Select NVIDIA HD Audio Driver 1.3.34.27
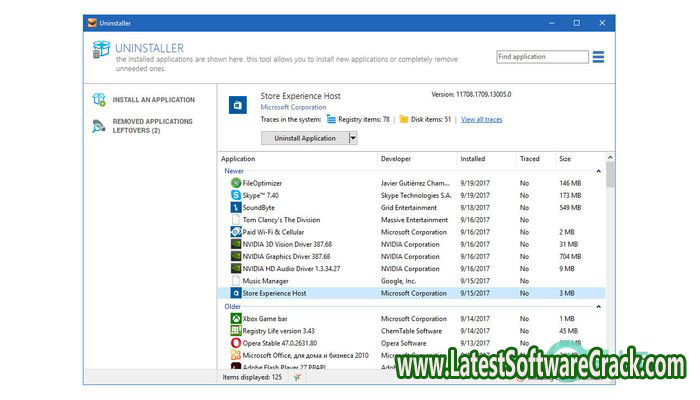 [412, 269]
